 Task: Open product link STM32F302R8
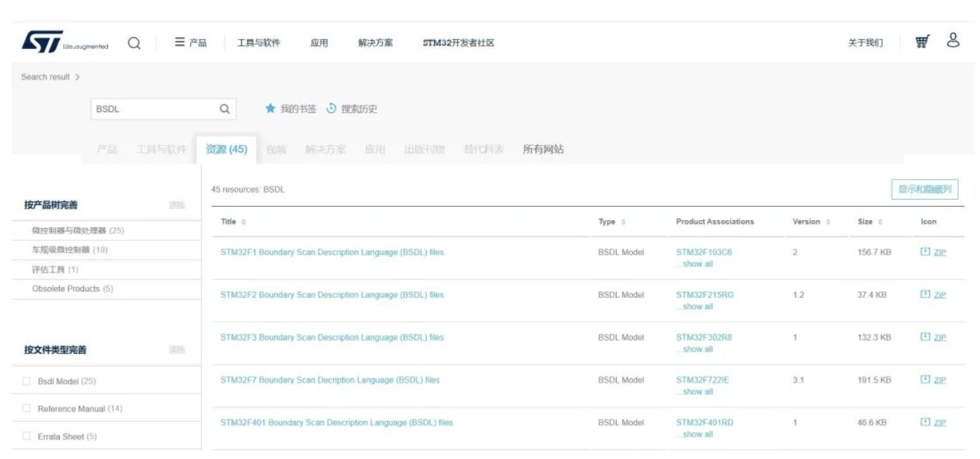704,337
